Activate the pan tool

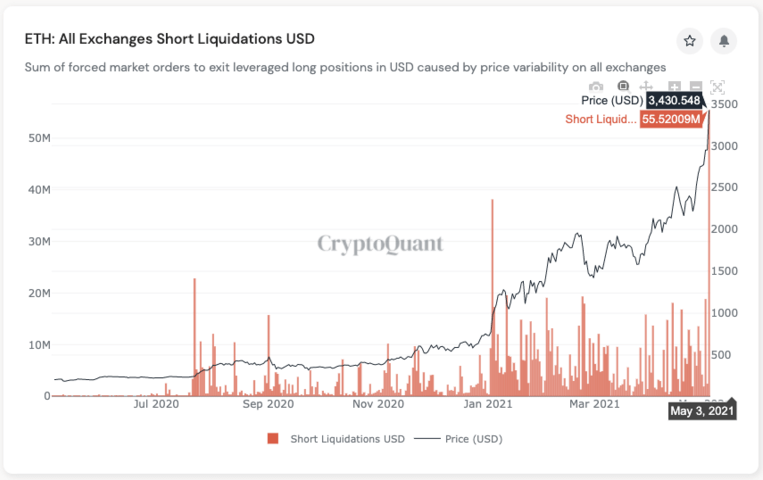[x=646, y=87]
